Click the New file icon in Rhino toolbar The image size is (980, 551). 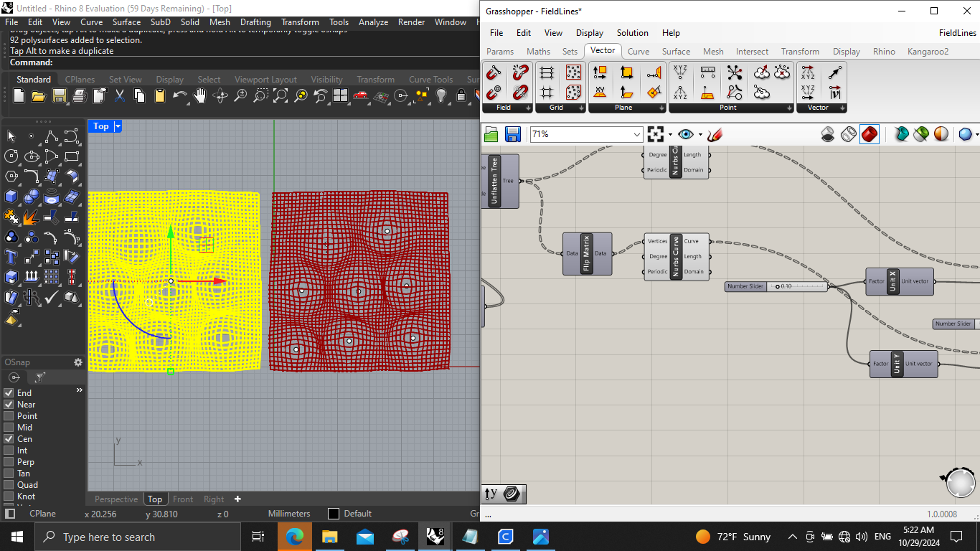click(x=19, y=95)
